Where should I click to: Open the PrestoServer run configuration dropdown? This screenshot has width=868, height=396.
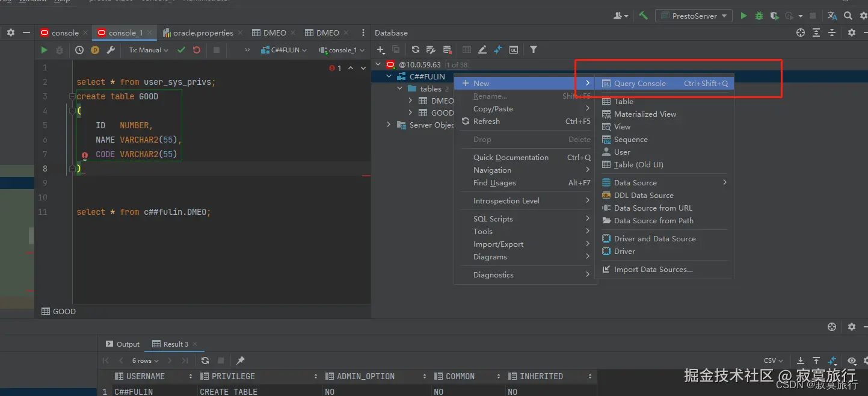[x=694, y=16]
